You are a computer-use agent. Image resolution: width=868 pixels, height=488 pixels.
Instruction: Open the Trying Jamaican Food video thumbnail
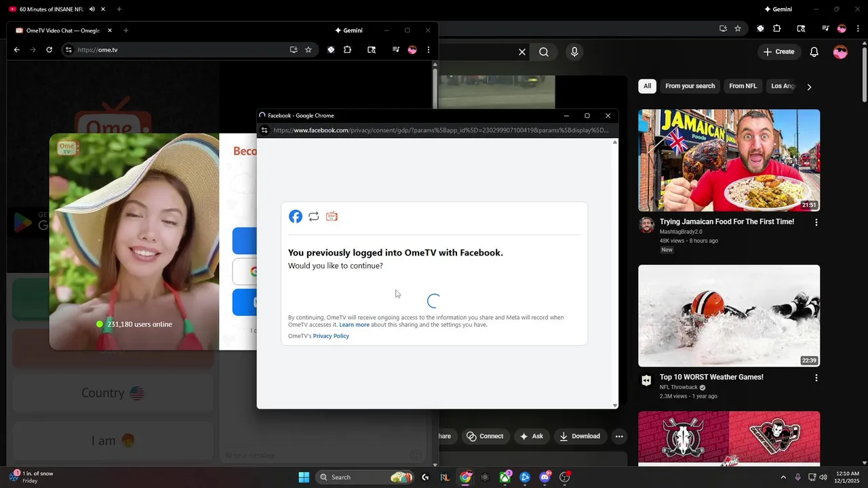(729, 160)
